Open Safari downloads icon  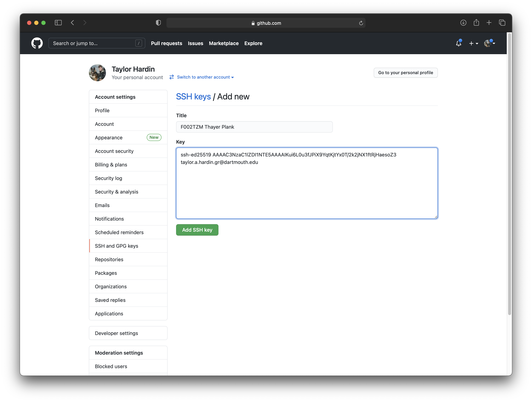pos(463,23)
